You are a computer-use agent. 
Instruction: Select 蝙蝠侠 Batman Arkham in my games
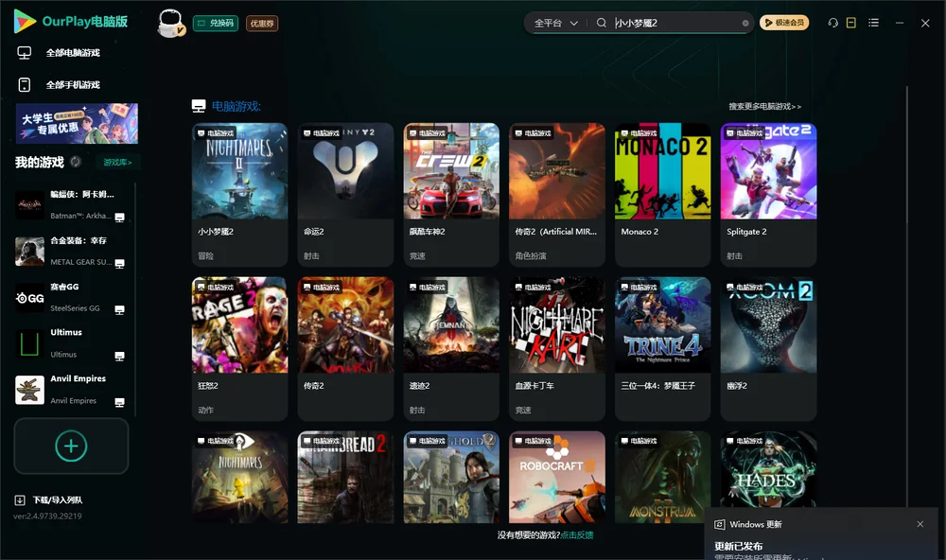coord(73,205)
